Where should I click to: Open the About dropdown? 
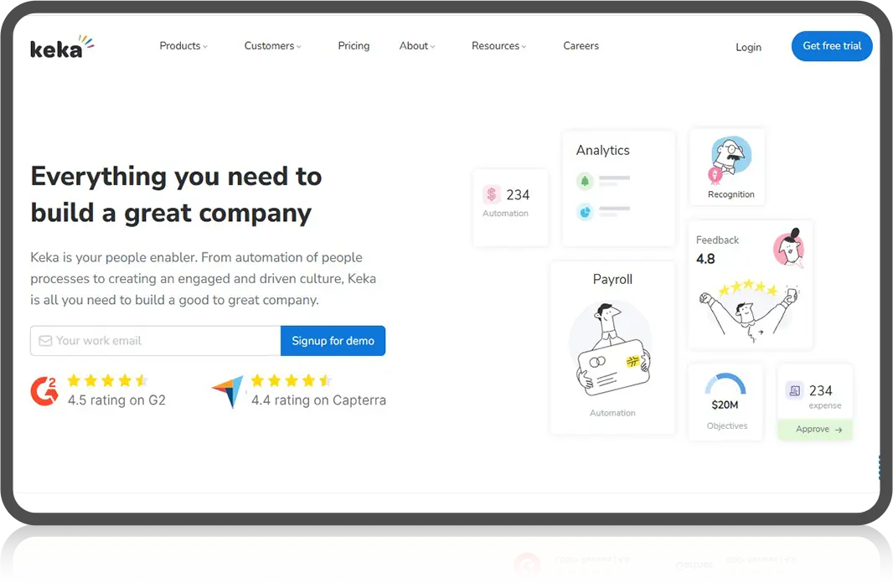414,46
